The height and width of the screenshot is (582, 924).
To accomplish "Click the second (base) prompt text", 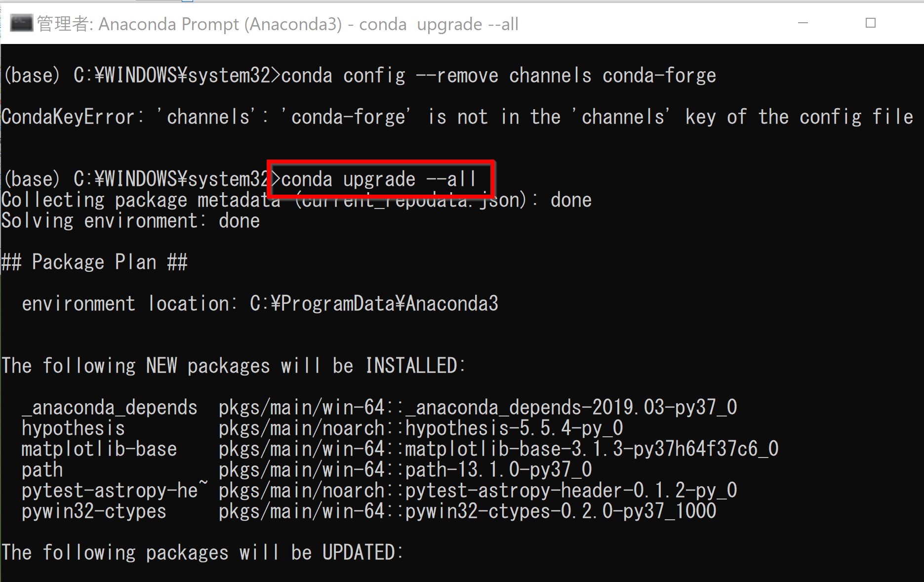I will click(32, 179).
